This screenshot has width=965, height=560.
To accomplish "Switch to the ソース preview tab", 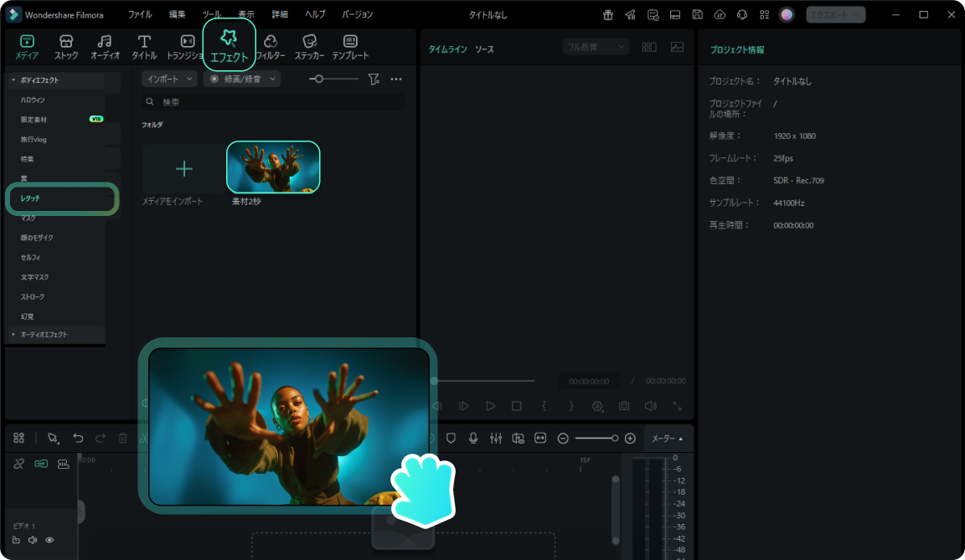I will (x=484, y=49).
